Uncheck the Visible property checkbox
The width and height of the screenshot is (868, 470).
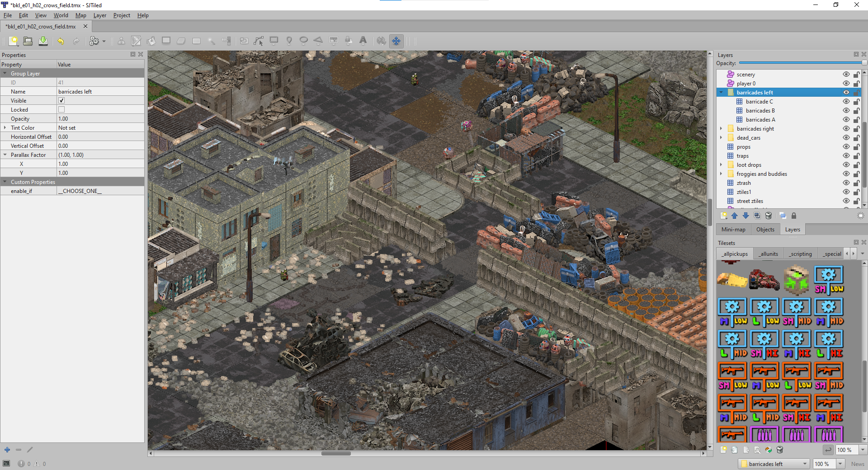[61, 100]
